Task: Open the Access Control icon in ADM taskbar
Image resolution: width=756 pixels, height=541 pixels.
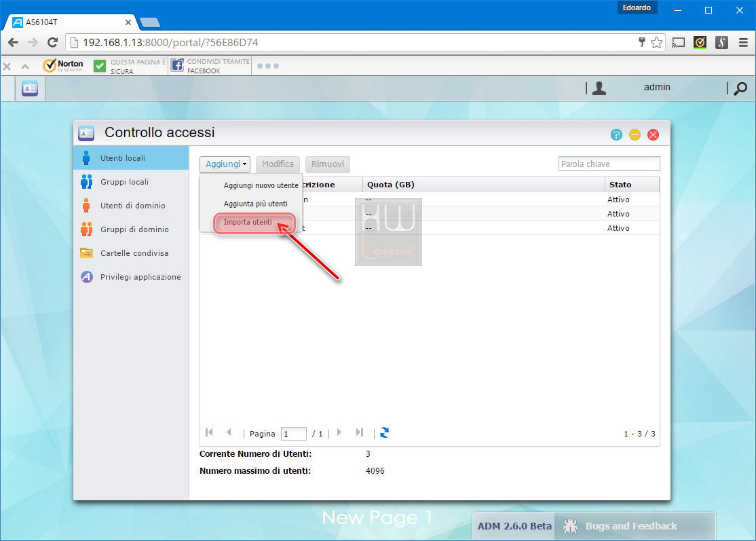Action: 30,89
